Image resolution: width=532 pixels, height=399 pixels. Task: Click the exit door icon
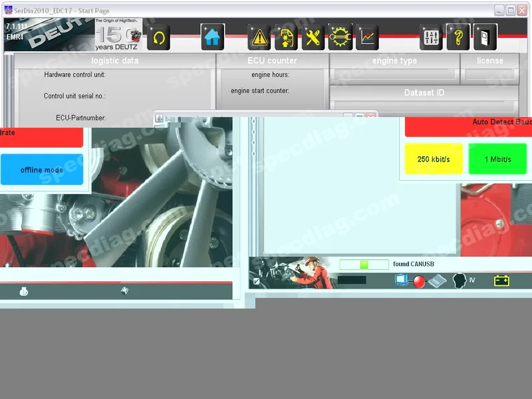[x=485, y=37]
